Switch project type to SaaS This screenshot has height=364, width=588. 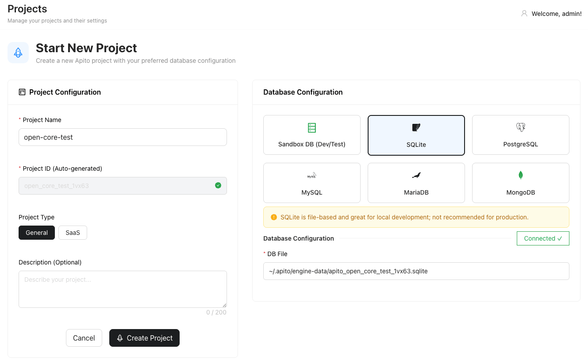coord(73,233)
